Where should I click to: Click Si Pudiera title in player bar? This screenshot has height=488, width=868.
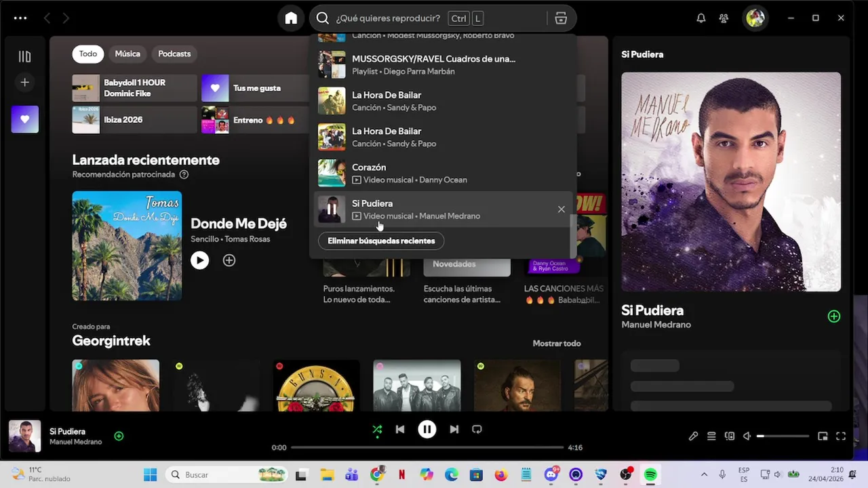coord(67,431)
